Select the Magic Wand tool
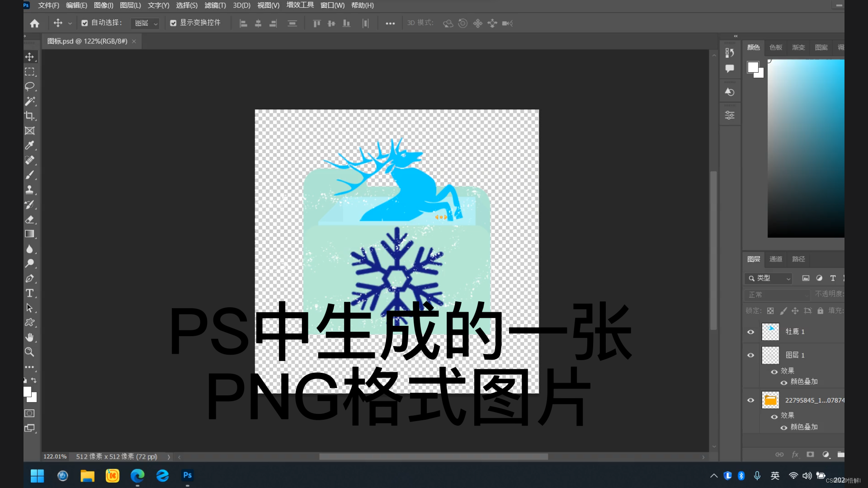Screen dimensions: 868x488 click(x=30, y=101)
